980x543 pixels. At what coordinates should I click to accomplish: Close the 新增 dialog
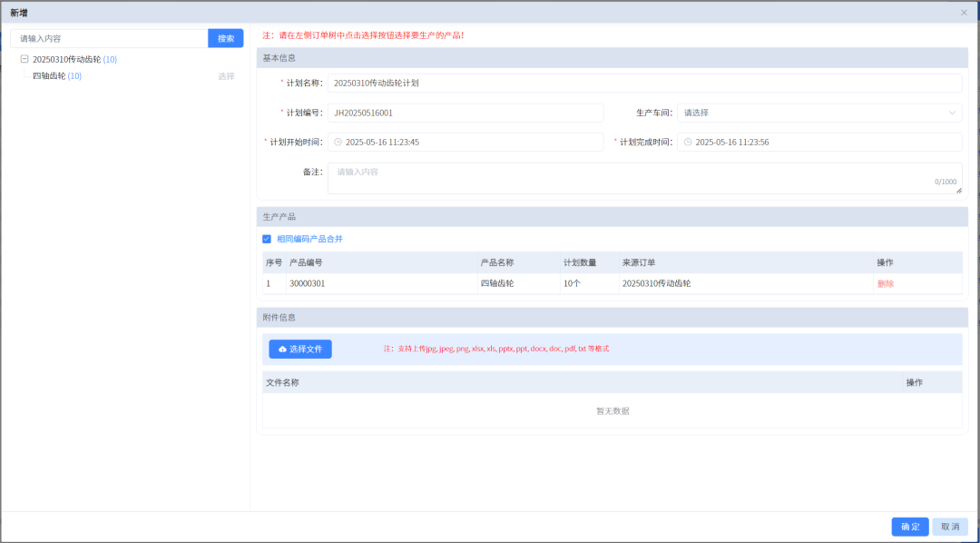[964, 13]
